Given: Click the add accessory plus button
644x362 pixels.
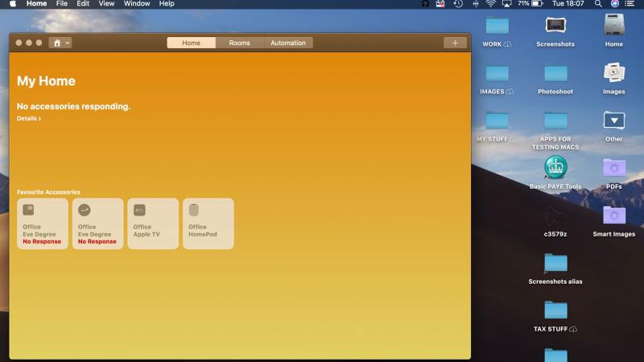Looking at the screenshot, I should pyautogui.click(x=455, y=43).
